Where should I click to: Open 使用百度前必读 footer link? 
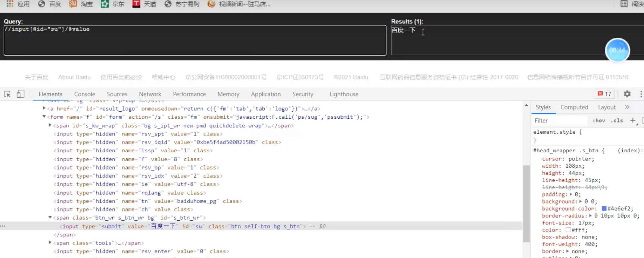point(121,77)
